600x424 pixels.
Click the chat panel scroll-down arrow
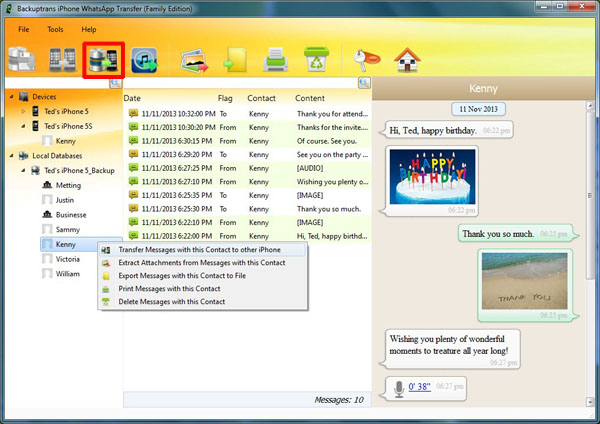(x=590, y=401)
